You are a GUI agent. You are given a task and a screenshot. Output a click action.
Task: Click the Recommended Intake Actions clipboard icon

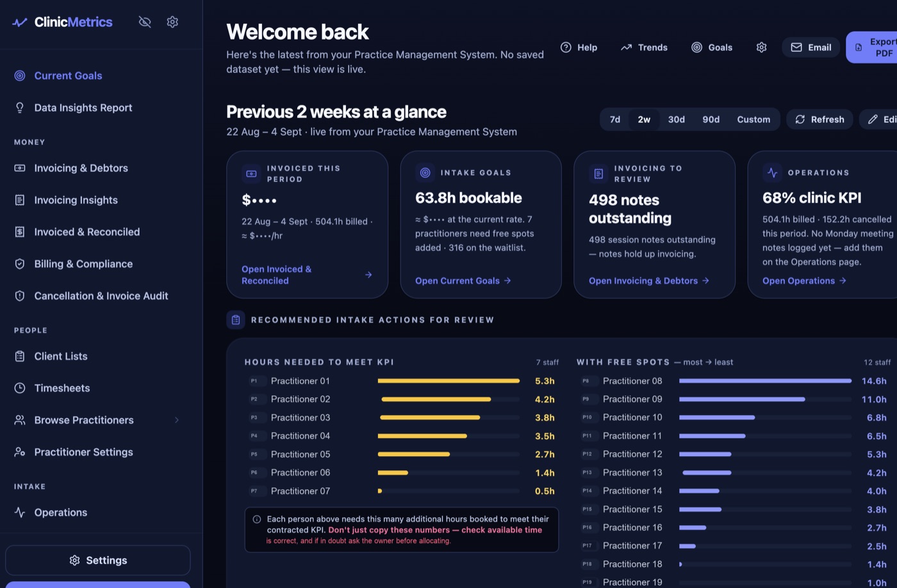coord(236,320)
